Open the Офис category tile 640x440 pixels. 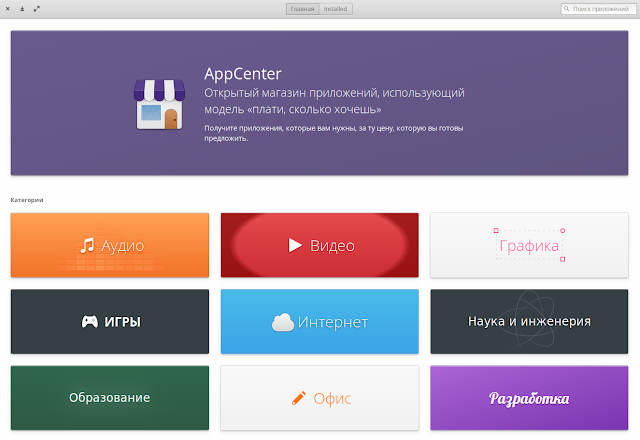click(x=320, y=398)
